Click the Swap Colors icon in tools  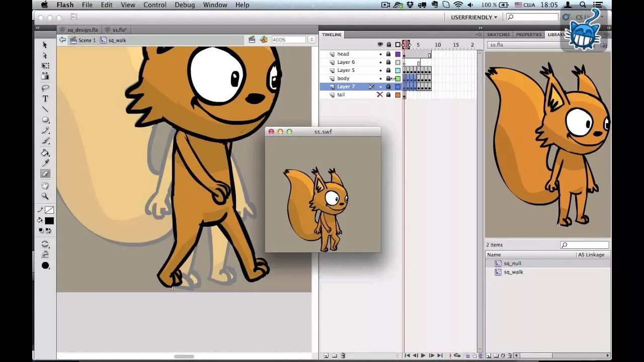48,231
